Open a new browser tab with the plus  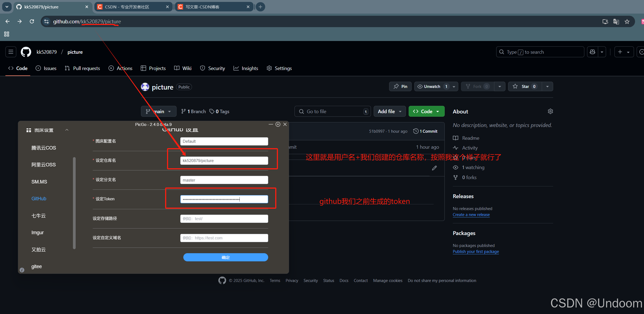pos(260,7)
